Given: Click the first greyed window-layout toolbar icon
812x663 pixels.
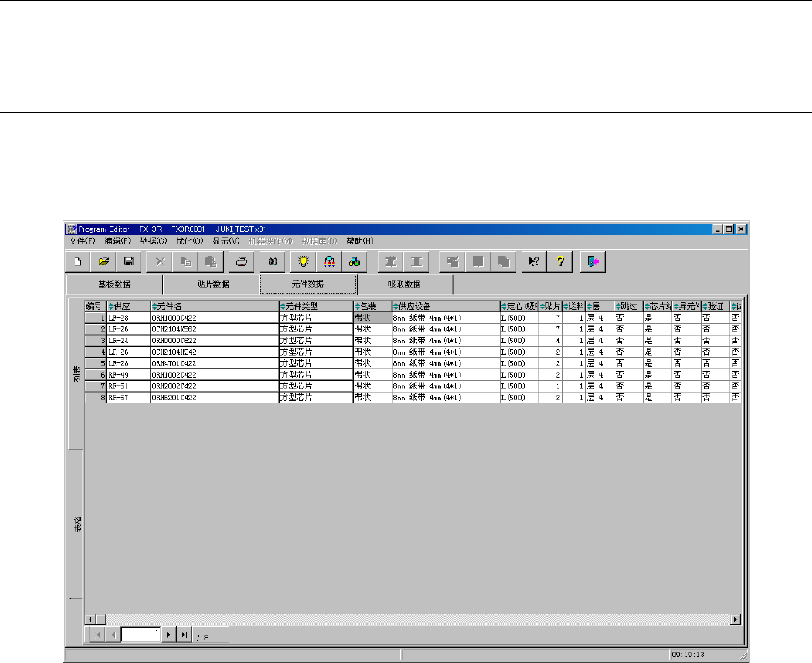Looking at the screenshot, I should click(452, 261).
